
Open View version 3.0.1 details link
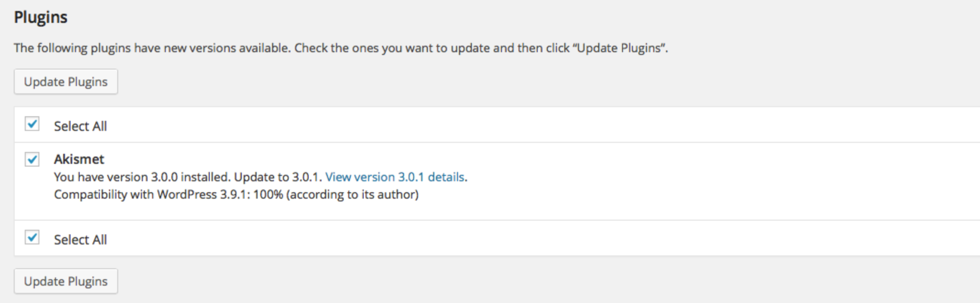click(395, 177)
